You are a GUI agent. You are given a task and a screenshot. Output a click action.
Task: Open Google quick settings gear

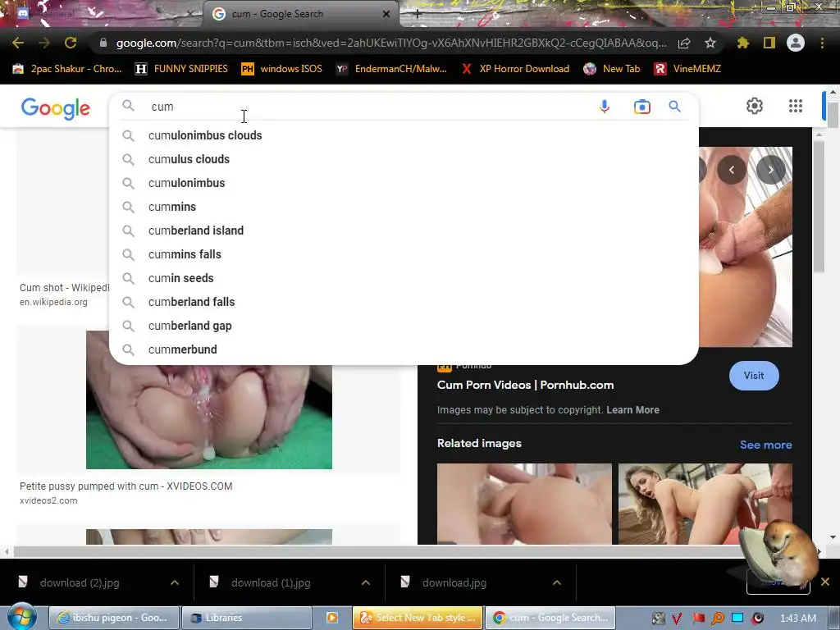[755, 106]
